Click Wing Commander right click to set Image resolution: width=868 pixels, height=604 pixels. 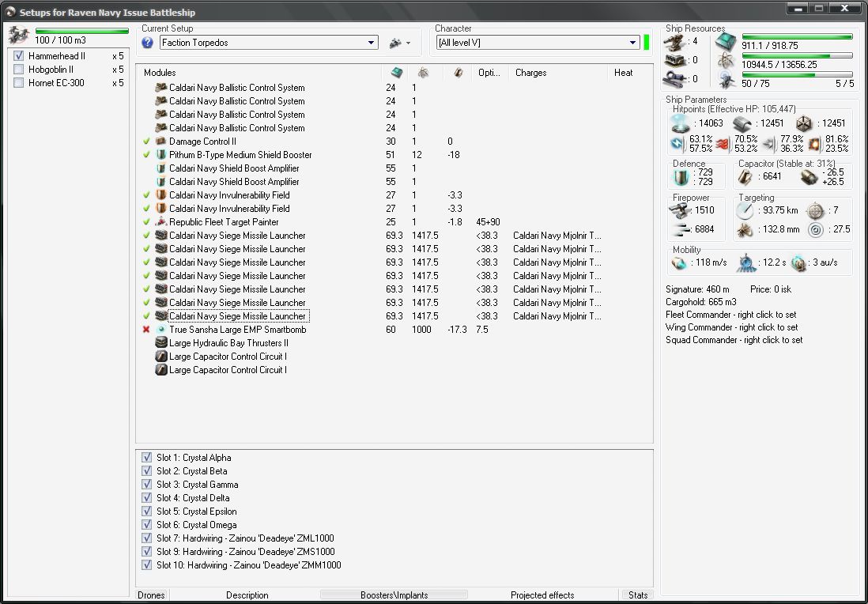[732, 327]
